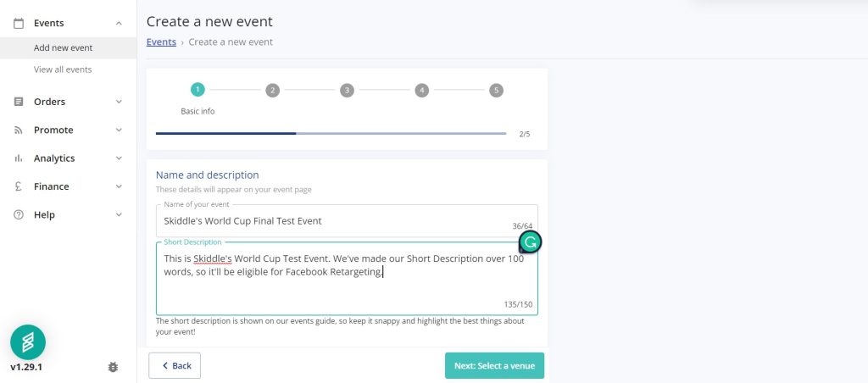Expand the Promote menu chevron
Screen dimensions: 868x383
point(119,130)
